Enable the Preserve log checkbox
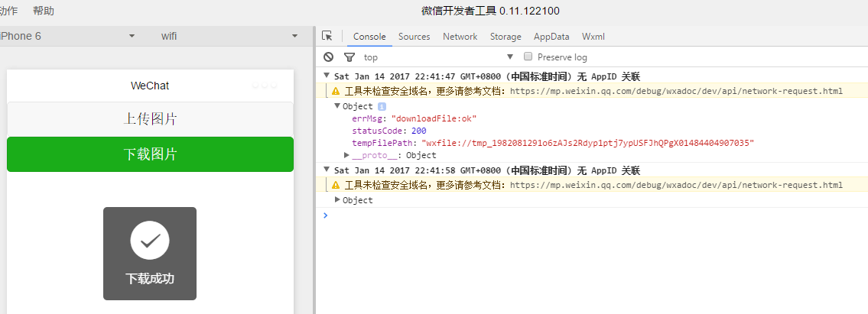868x314 pixels. click(528, 57)
